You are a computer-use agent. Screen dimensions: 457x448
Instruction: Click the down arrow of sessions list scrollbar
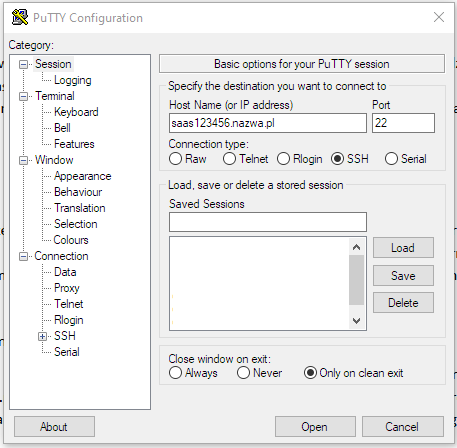356,321
